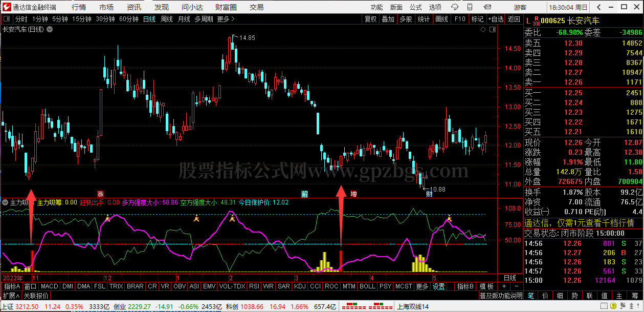The width and height of the screenshot is (644, 312).
Task: Click the Tongdaxin red logo icon
Action: [x=6, y=7]
